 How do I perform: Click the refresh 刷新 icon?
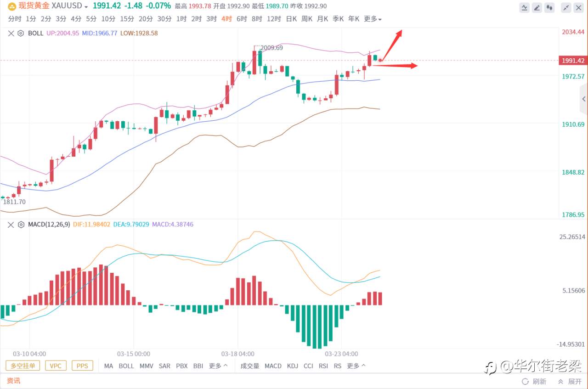point(525,382)
